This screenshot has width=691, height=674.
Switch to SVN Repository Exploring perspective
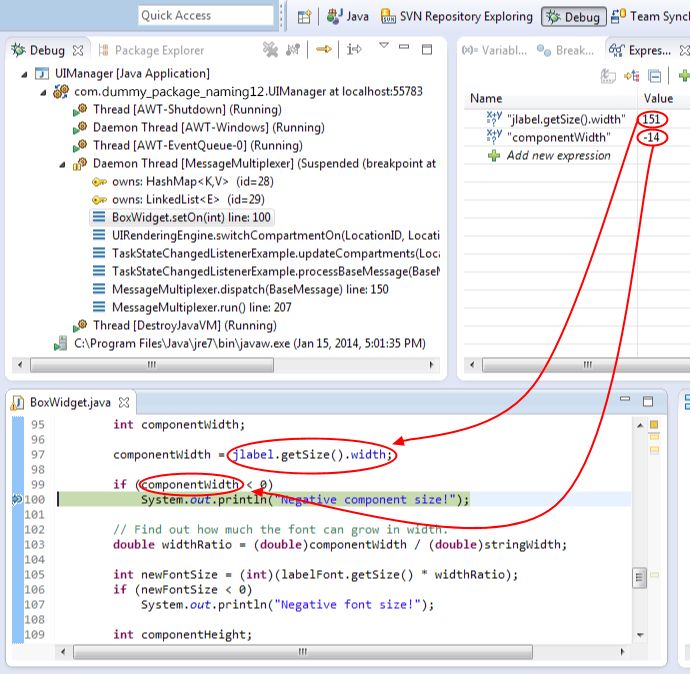pos(456,17)
